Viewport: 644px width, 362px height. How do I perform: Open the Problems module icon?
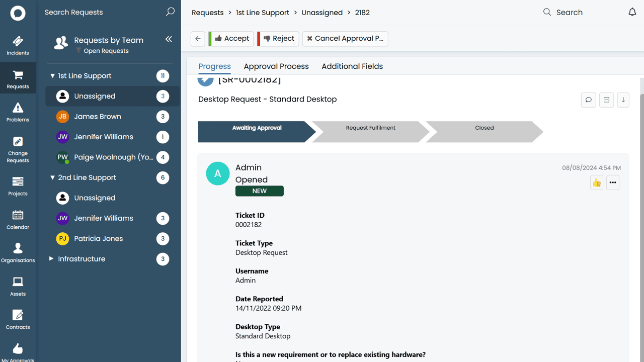tap(18, 112)
